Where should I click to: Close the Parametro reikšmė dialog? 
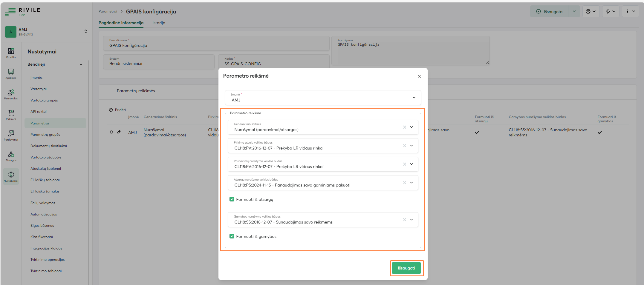tap(419, 76)
